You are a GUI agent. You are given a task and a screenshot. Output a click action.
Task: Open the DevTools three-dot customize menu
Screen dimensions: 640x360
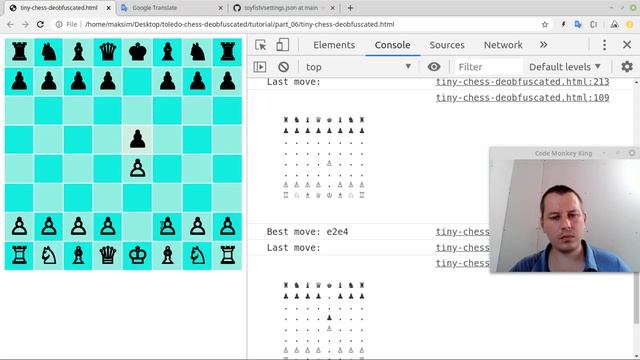pos(604,45)
